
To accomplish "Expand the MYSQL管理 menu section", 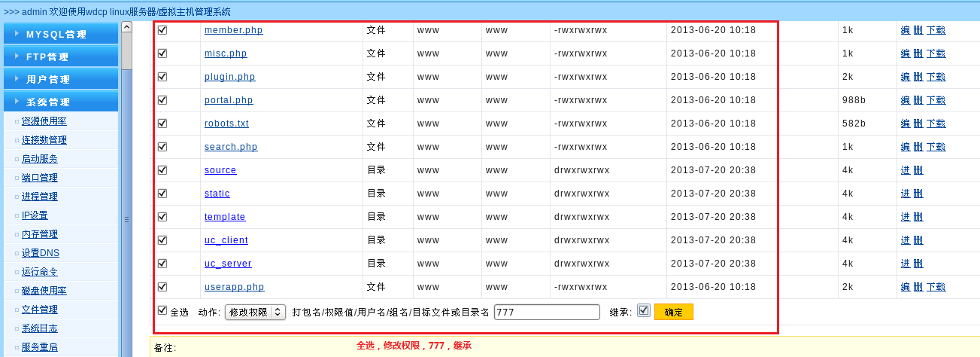I will click(61, 34).
